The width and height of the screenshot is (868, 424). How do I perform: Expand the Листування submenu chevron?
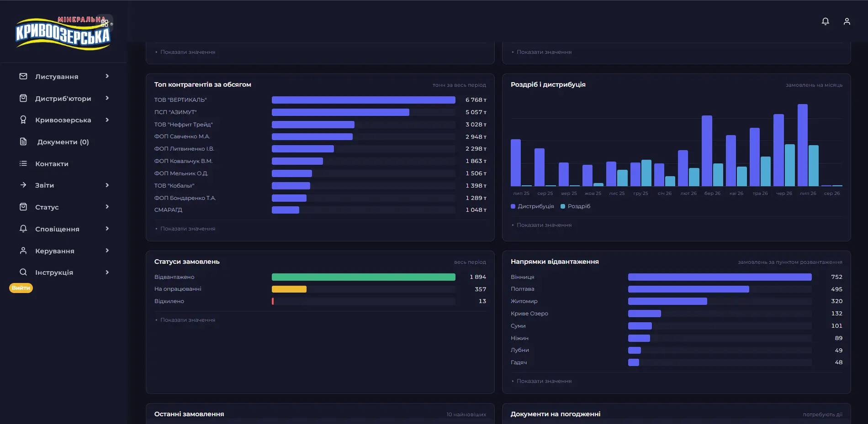click(107, 76)
